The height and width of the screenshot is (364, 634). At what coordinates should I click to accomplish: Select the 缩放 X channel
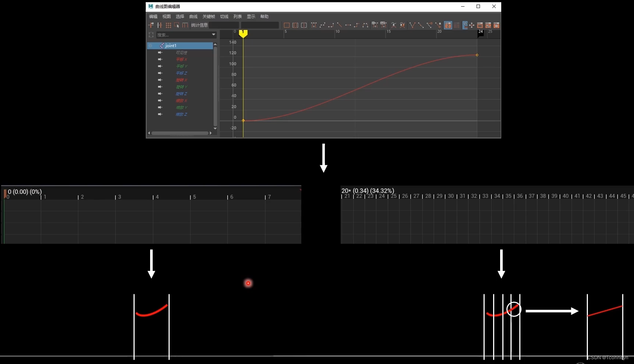coord(181,100)
